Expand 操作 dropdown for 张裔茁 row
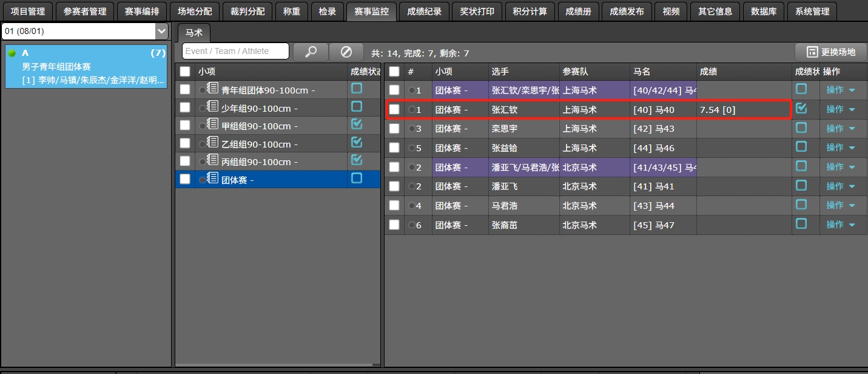Screen dimensions: 868x374 [x=840, y=225]
